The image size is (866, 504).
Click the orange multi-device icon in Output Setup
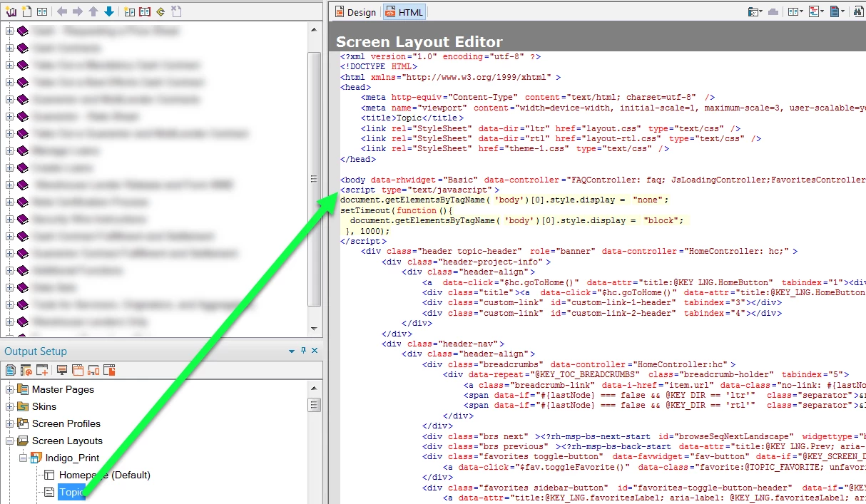[x=93, y=370]
